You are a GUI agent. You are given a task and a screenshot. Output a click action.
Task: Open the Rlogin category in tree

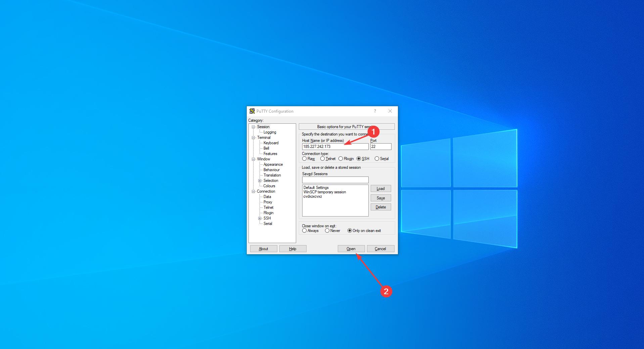(x=268, y=213)
